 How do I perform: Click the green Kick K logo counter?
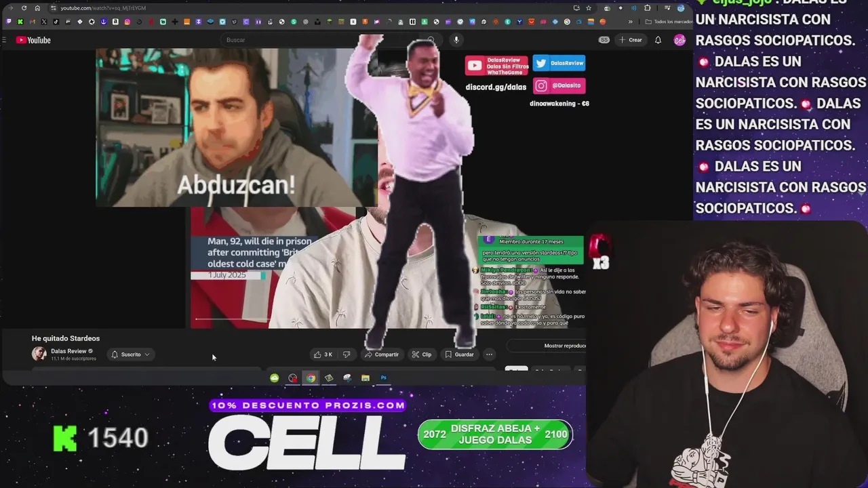tap(65, 439)
